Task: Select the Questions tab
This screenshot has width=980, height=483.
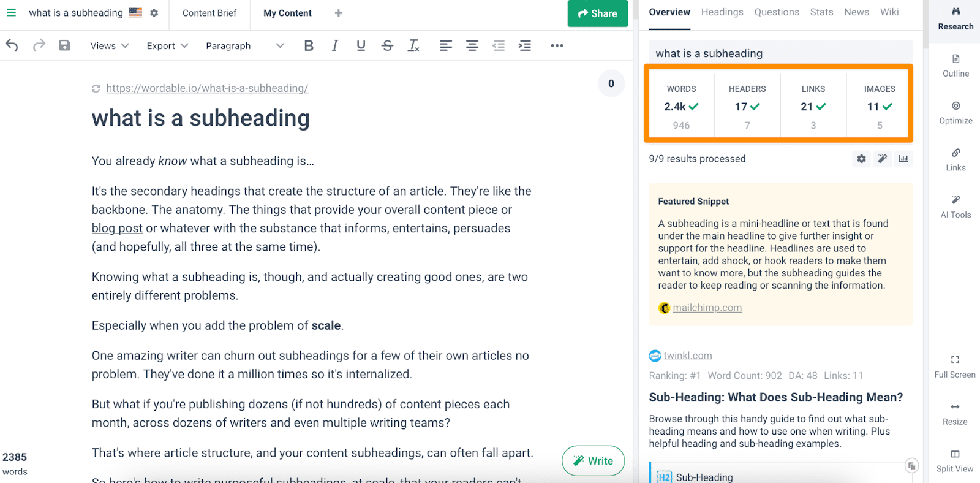Action: [777, 12]
